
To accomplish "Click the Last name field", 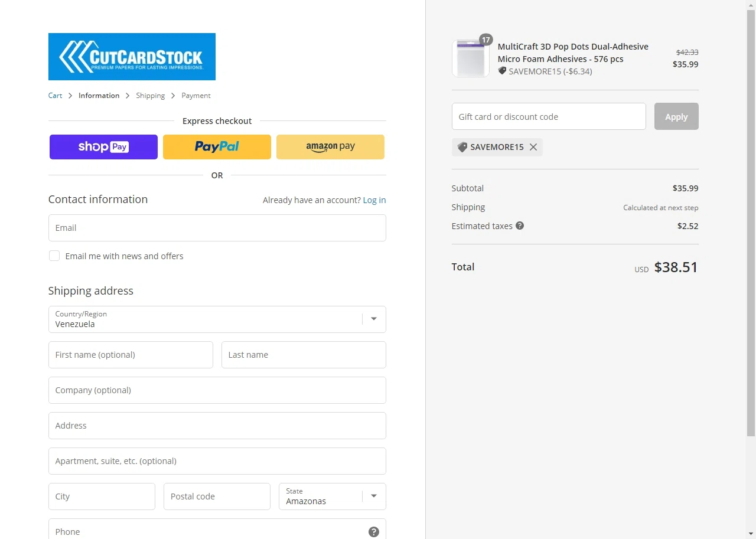I will click(x=304, y=355).
